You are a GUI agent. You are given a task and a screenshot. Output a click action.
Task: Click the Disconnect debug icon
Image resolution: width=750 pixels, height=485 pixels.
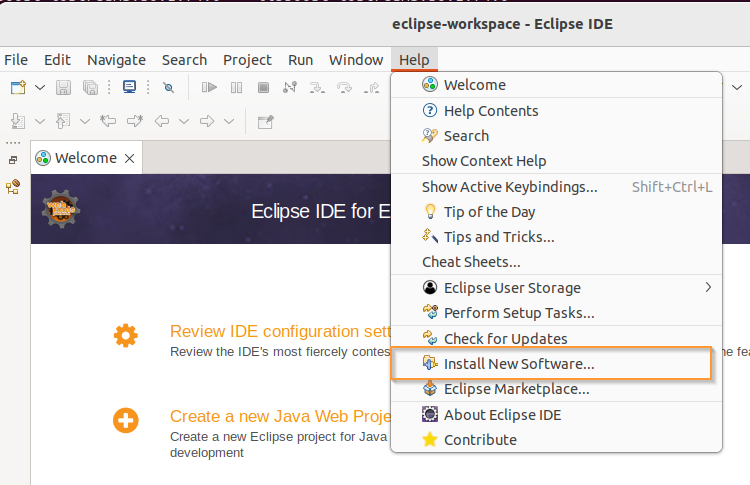click(x=290, y=88)
